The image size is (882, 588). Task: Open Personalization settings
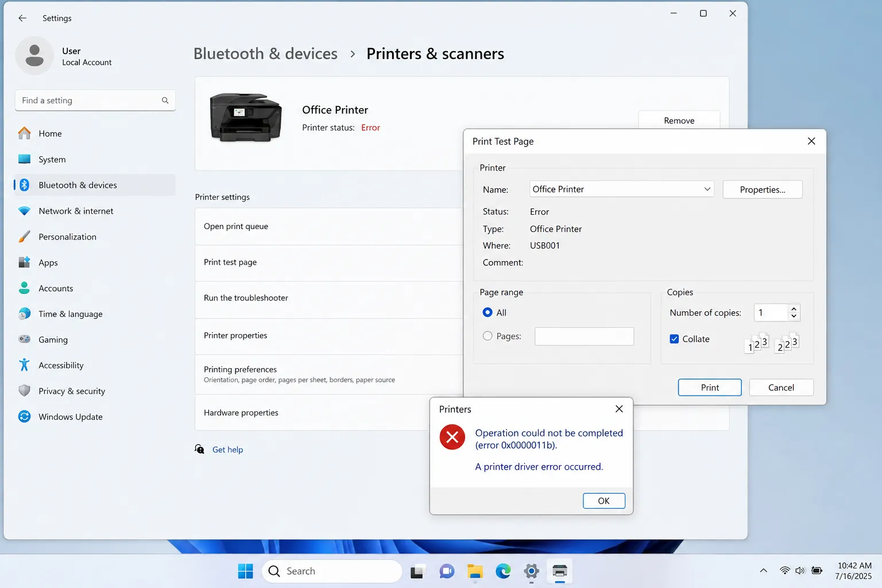(x=95, y=237)
